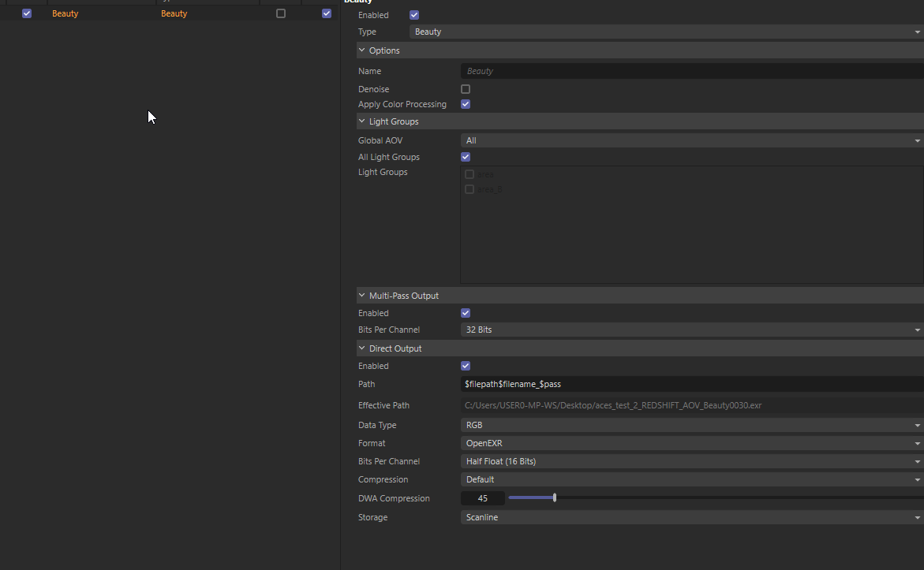
Task: Toggle Multi-Pass Output Enabled checkbox
Action: (x=466, y=313)
